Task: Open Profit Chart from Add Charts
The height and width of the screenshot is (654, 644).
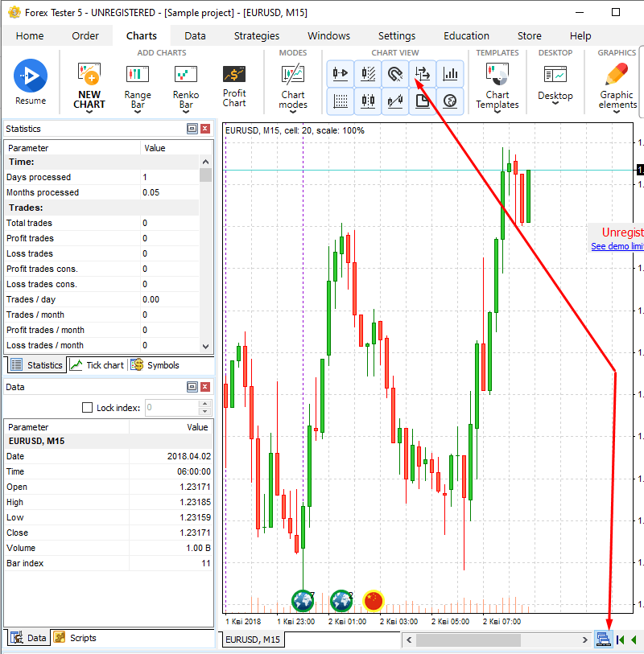Action: pyautogui.click(x=234, y=86)
